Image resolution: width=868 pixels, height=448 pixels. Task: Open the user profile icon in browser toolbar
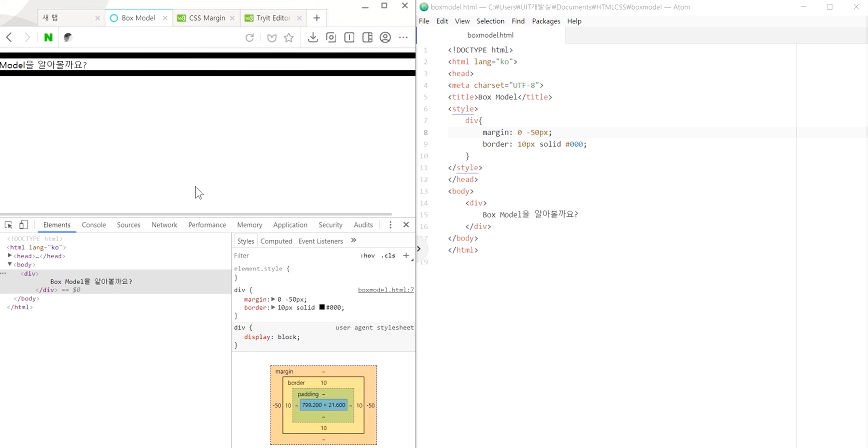pos(385,37)
